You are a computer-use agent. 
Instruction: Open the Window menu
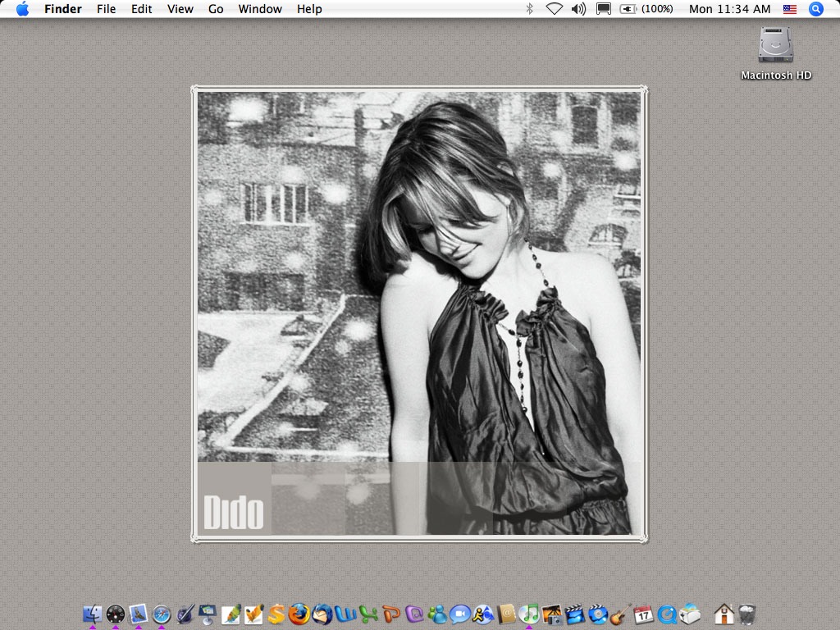point(260,8)
